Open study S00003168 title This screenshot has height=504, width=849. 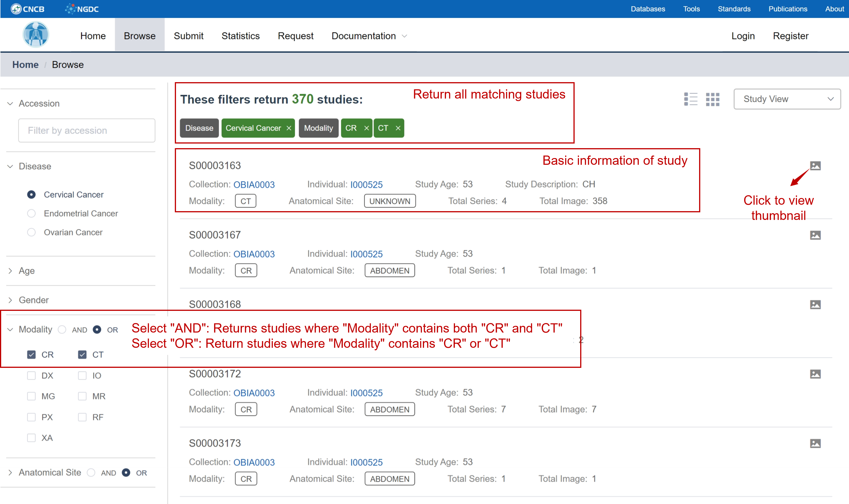(215, 304)
